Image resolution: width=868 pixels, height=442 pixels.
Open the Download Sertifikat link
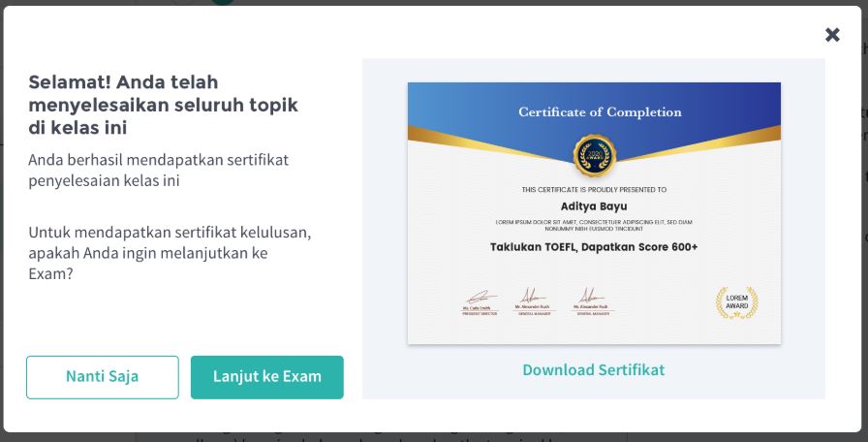(594, 370)
